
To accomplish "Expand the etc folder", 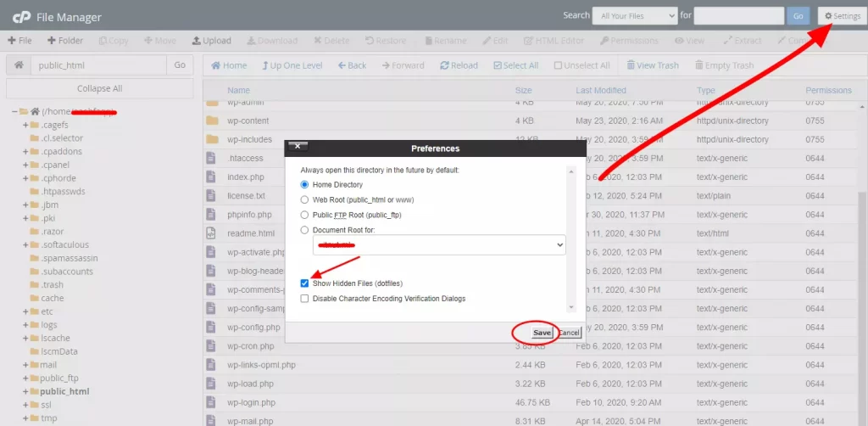I will click(x=25, y=311).
